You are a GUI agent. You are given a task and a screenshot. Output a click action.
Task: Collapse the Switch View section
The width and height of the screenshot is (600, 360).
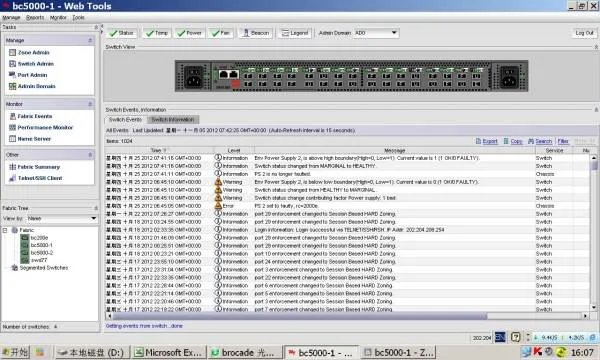596,47
